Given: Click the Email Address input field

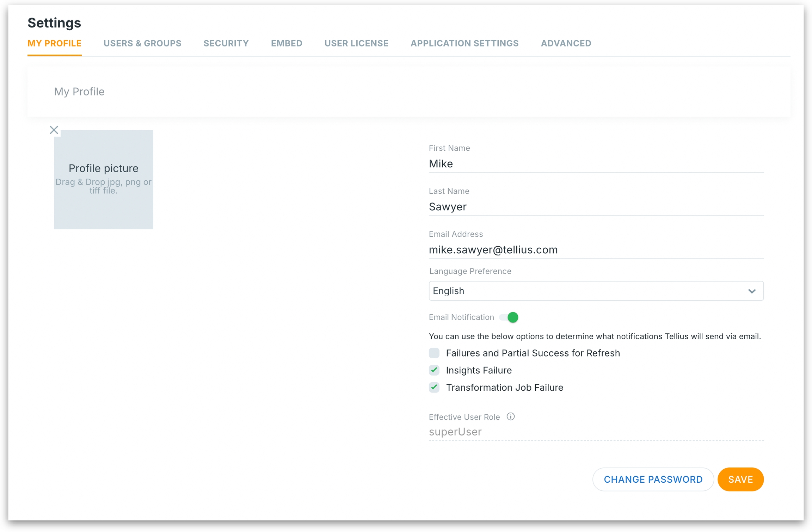Looking at the screenshot, I should pyautogui.click(x=596, y=250).
